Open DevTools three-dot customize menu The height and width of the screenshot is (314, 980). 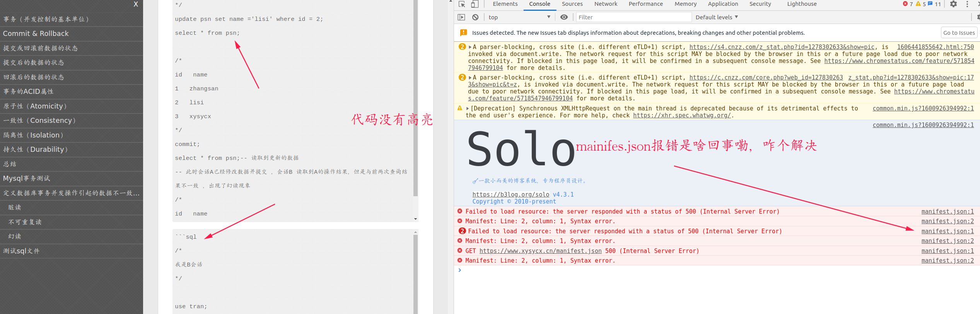point(967,4)
